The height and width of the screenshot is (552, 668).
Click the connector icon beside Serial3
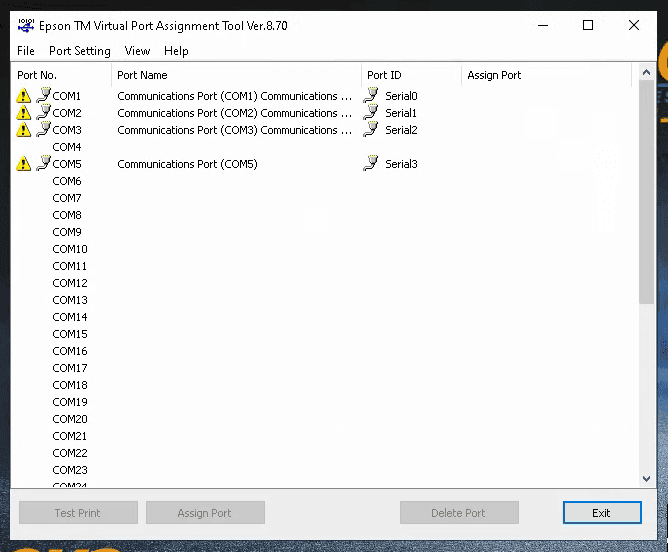[x=371, y=164]
